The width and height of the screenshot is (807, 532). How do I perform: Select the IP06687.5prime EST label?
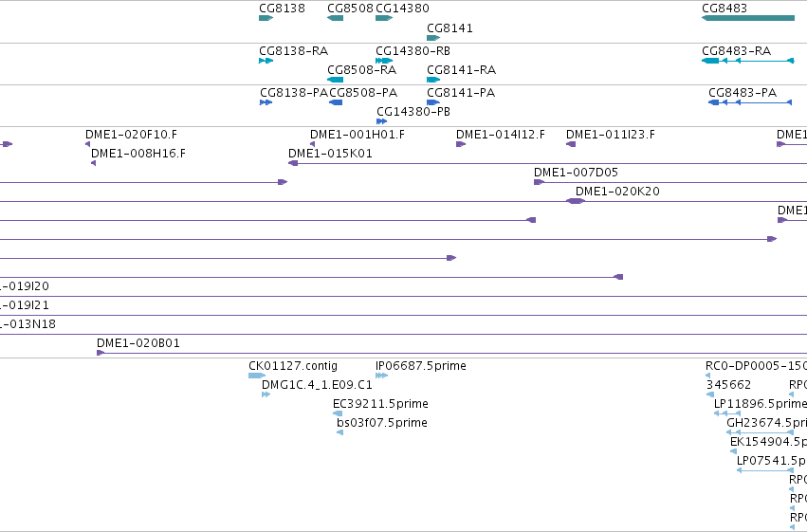(421, 366)
